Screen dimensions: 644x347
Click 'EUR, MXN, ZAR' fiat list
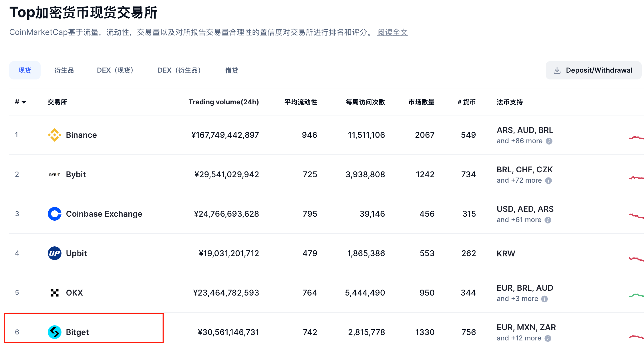point(526,327)
